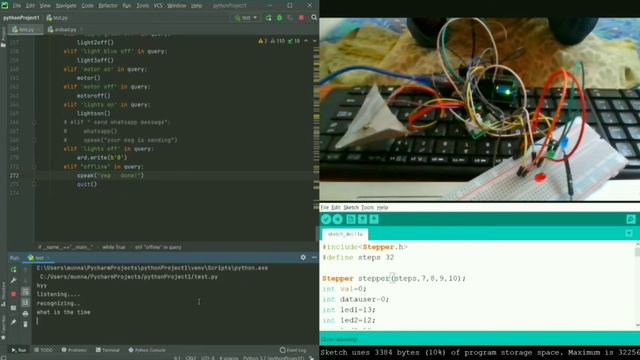The height and width of the screenshot is (360, 640).
Task: Click Rerun icon in PyCharm top toolbar
Action: [268, 18]
